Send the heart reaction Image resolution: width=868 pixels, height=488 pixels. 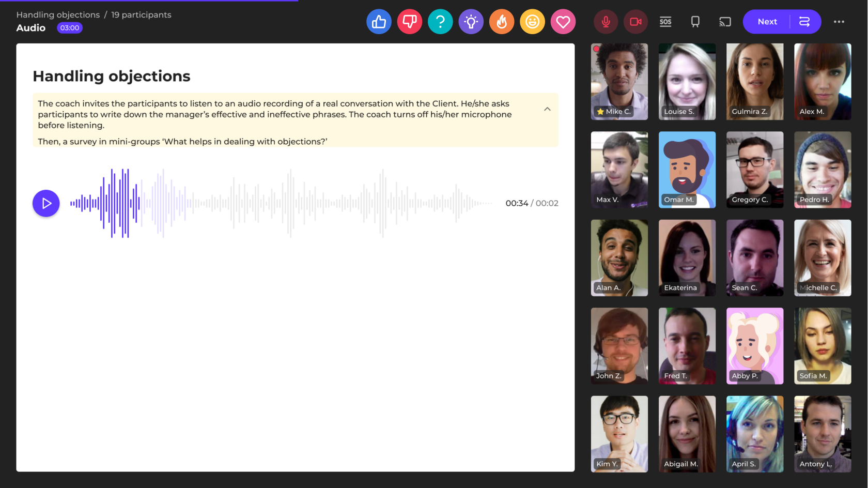pos(563,22)
